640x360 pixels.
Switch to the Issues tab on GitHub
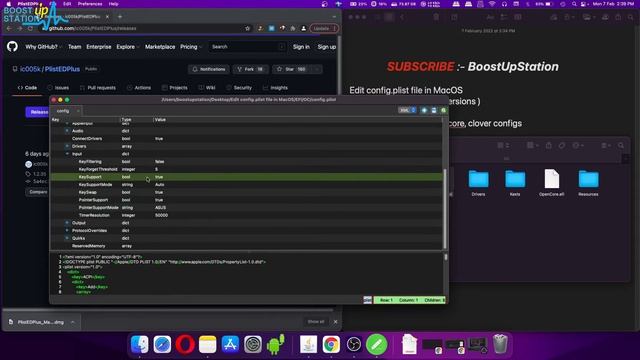58,88
